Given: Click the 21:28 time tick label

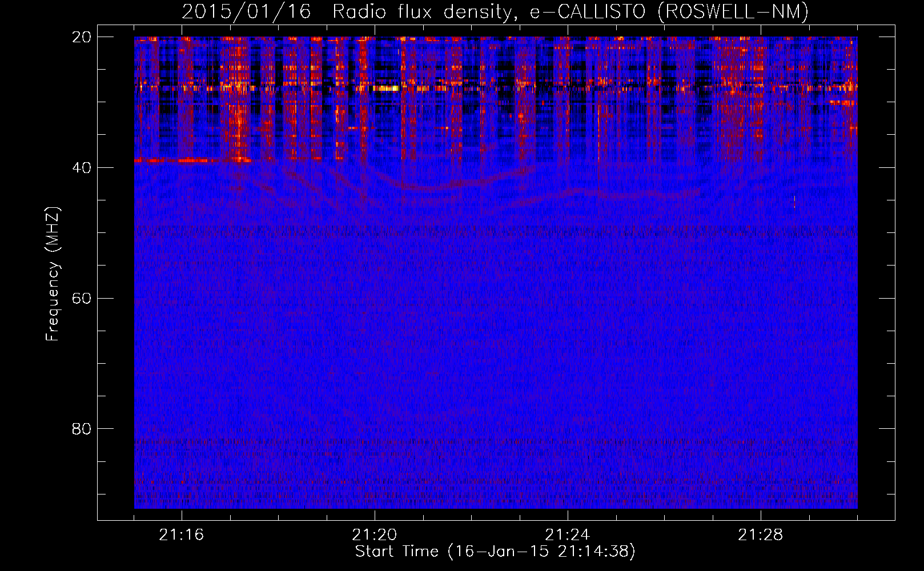Looking at the screenshot, I should pyautogui.click(x=761, y=535).
